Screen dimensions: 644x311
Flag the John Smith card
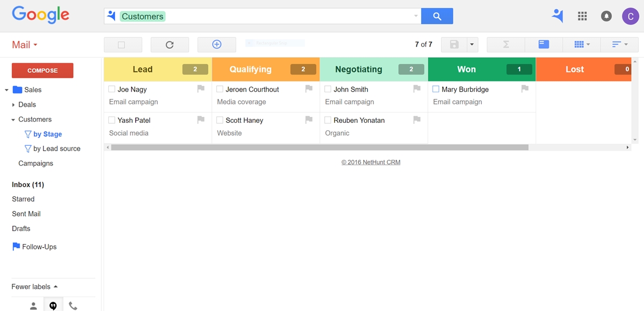click(416, 89)
